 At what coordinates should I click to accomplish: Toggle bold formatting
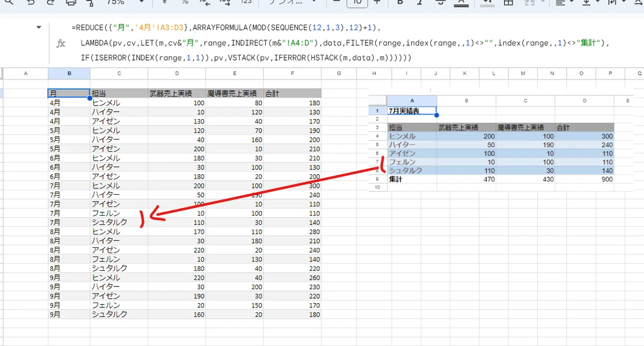click(x=400, y=3)
